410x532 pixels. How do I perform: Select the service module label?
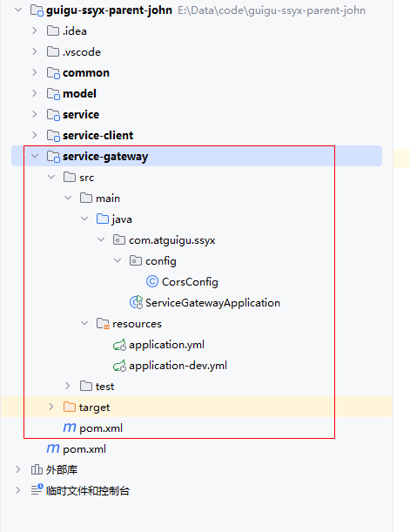(81, 115)
